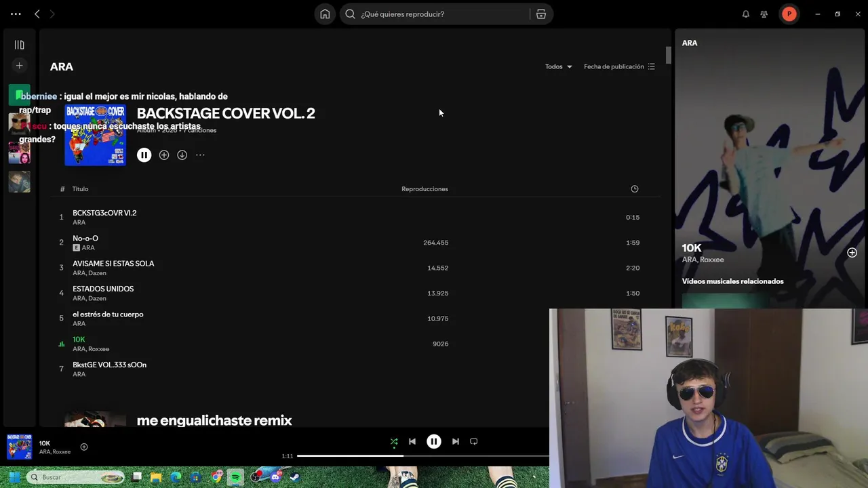Viewport: 868px width, 488px height.
Task: Open me engualichaste remix album title
Action: 214,420
